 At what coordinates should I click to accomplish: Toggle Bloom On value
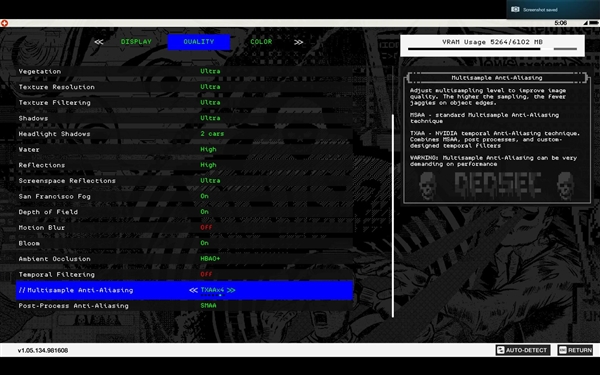[204, 243]
